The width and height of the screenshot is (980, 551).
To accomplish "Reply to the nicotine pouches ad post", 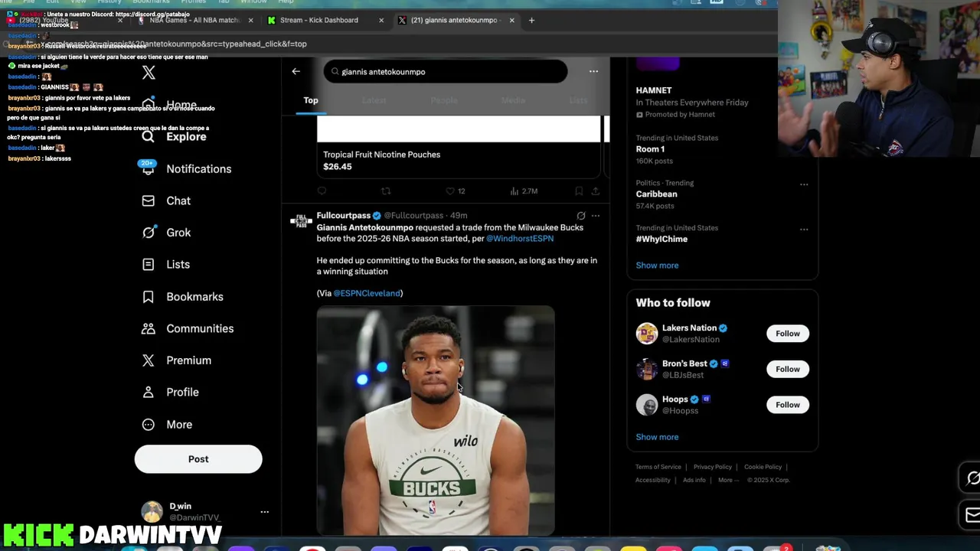I will pyautogui.click(x=322, y=191).
